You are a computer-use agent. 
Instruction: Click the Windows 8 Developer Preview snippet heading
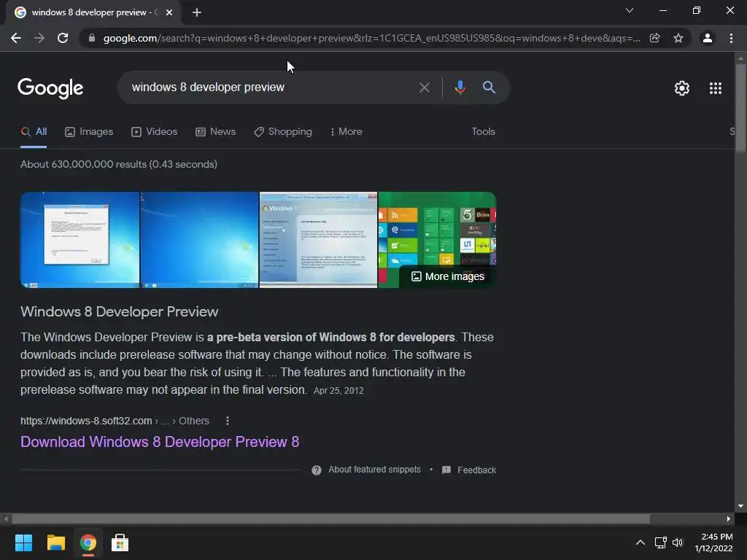tap(119, 312)
